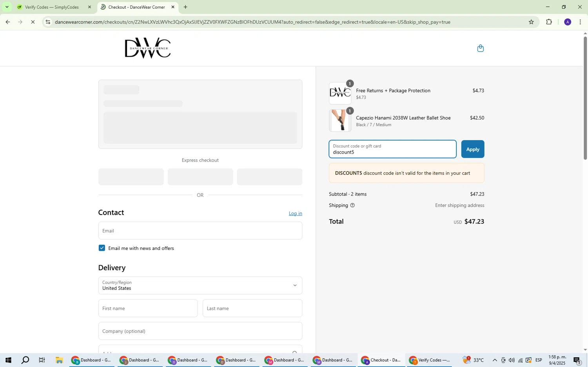Viewport: 588px width, 367px height.
Task: Click the Capezio Hanami ballet shoe thumbnail
Action: pyautogui.click(x=340, y=121)
